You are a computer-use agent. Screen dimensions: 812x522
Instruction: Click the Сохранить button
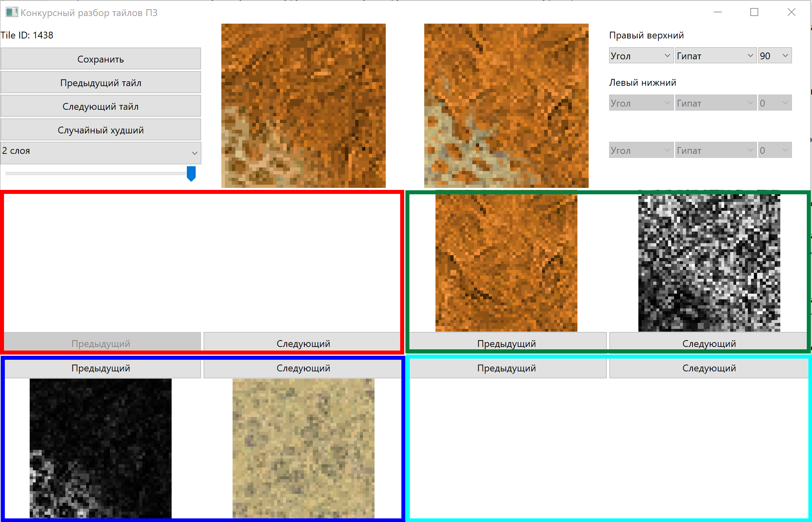click(x=101, y=59)
